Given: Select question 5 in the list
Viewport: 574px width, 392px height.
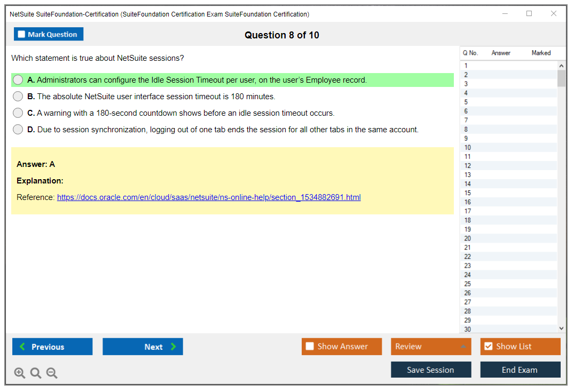Looking at the screenshot, I should pos(508,102).
